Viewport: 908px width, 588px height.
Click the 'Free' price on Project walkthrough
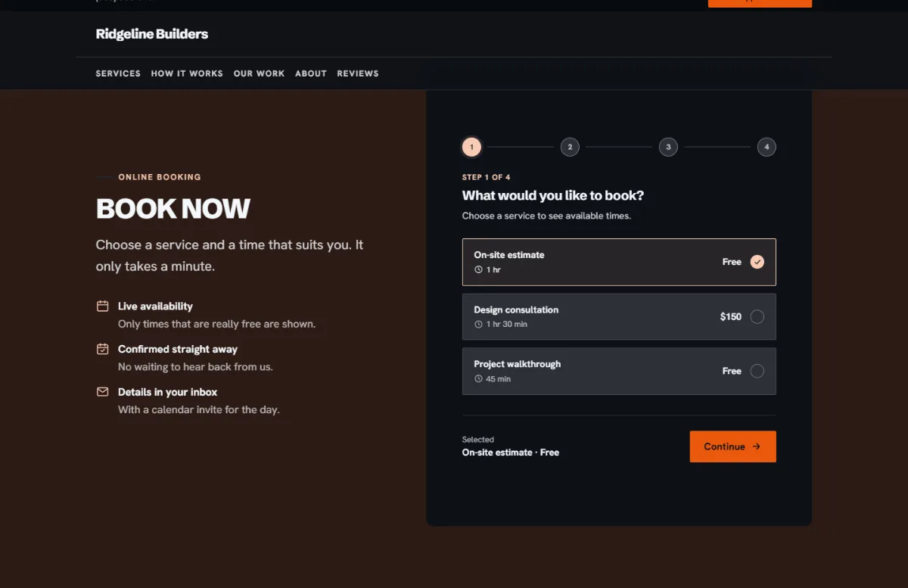tap(732, 371)
